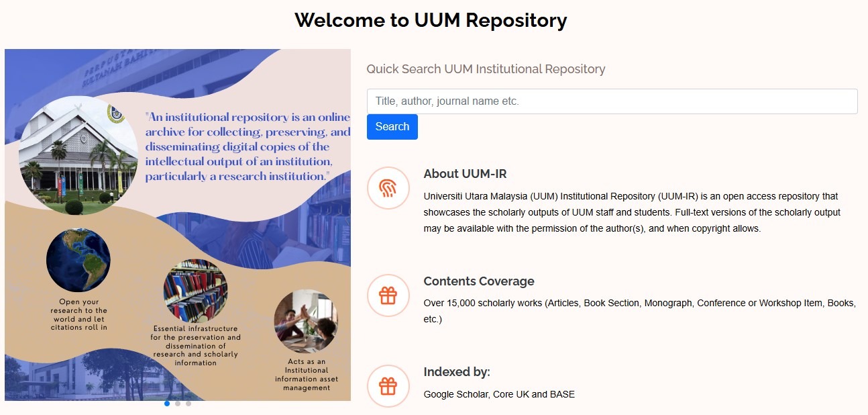Image resolution: width=868 pixels, height=415 pixels.
Task: Select the bookshelf circle image
Action: [x=195, y=291]
